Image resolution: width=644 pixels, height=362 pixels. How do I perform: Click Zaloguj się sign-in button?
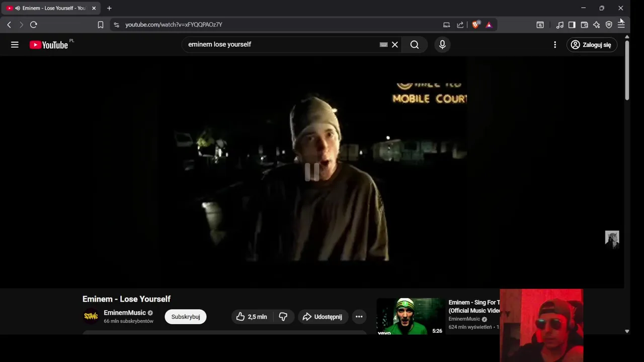[x=591, y=45]
